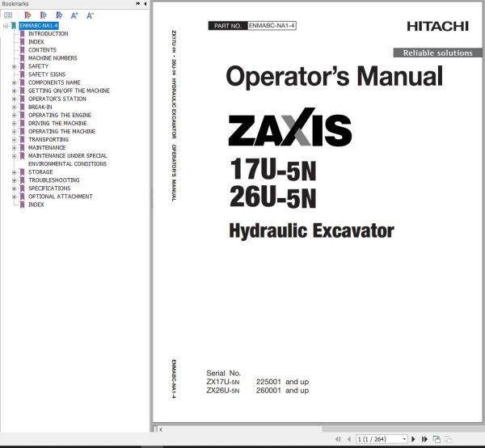
Task: Collapse the ENMABC-NA1-4 root bookmark node
Action: [x=6, y=26]
